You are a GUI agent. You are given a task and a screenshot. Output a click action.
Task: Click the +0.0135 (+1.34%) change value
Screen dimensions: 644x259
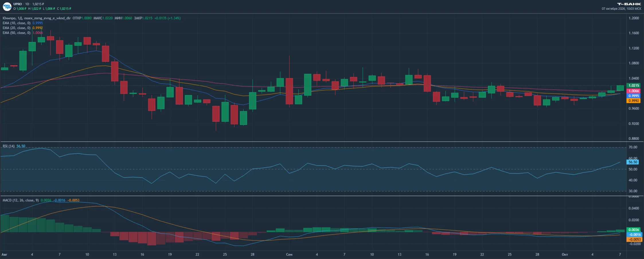pyautogui.click(x=167, y=18)
